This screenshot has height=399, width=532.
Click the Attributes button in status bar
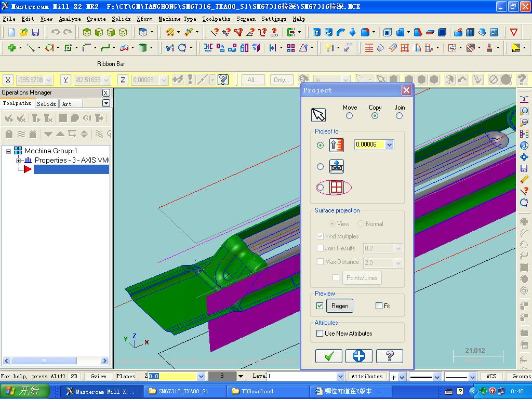(367, 376)
